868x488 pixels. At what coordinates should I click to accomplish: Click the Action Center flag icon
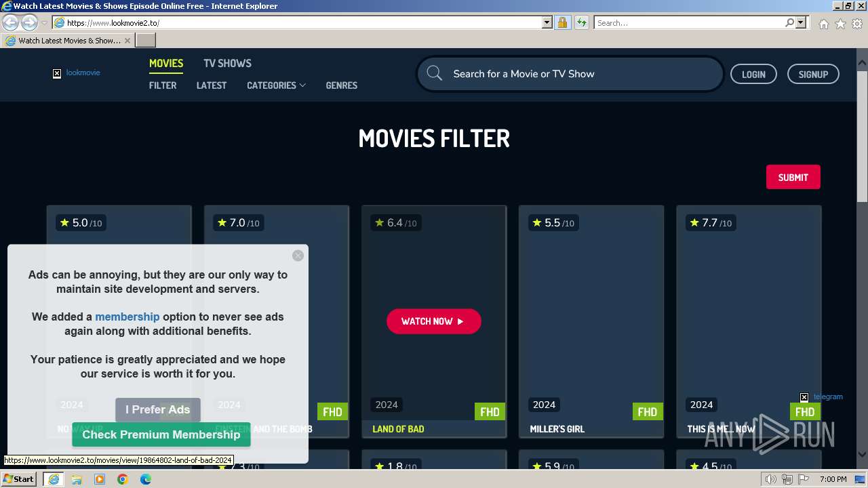tap(802, 479)
